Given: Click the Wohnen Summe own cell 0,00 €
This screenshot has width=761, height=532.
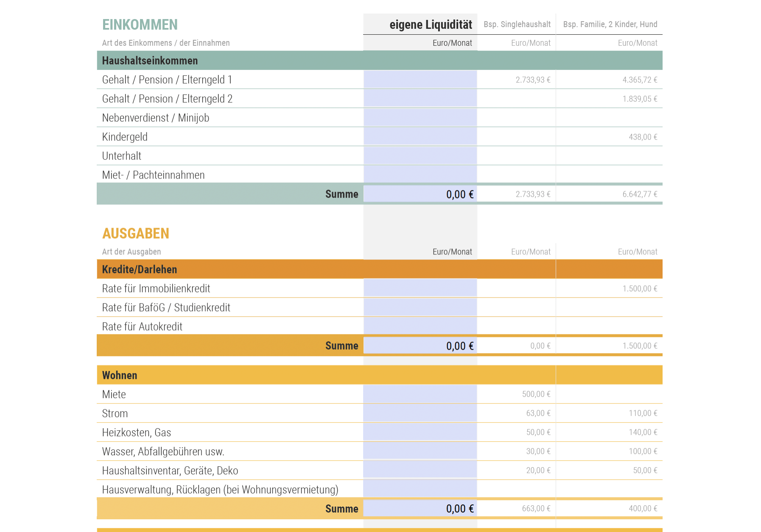Looking at the screenshot, I should click(x=420, y=509).
